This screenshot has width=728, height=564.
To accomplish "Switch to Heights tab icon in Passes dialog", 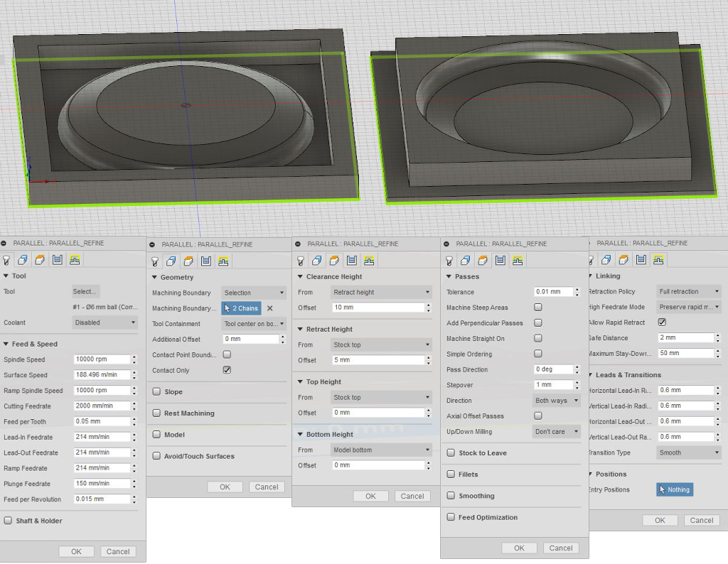I will pyautogui.click(x=483, y=261).
